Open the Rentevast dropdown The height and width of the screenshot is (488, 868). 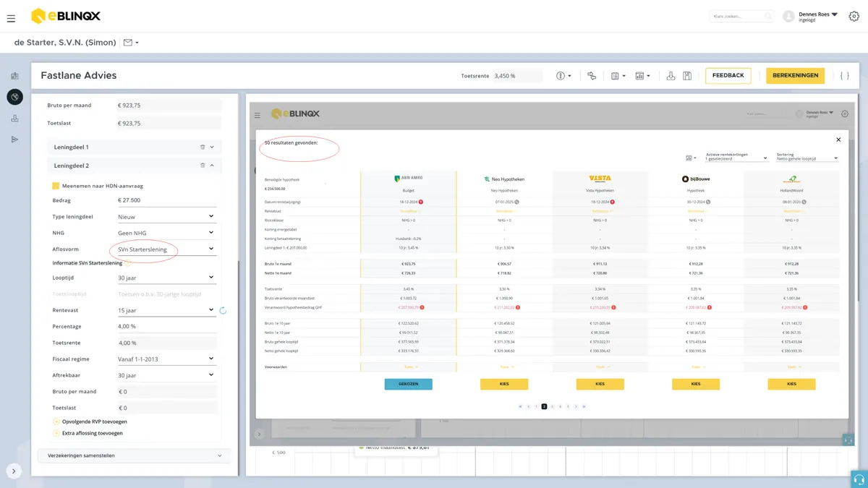(166, 310)
